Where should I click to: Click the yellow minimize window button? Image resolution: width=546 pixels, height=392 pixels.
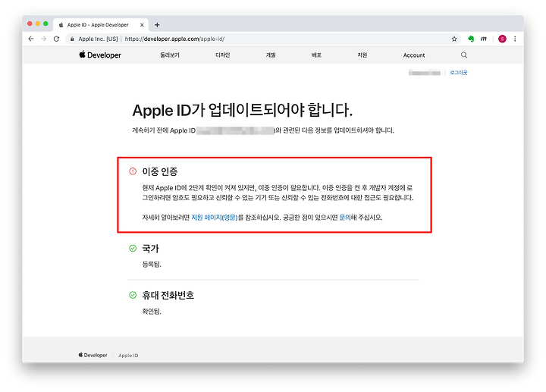tap(38, 24)
